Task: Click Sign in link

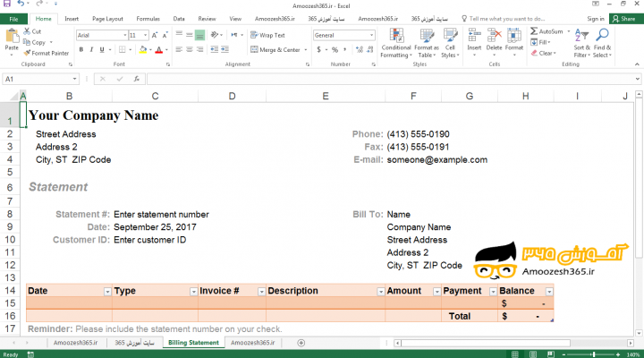Action: (596, 19)
